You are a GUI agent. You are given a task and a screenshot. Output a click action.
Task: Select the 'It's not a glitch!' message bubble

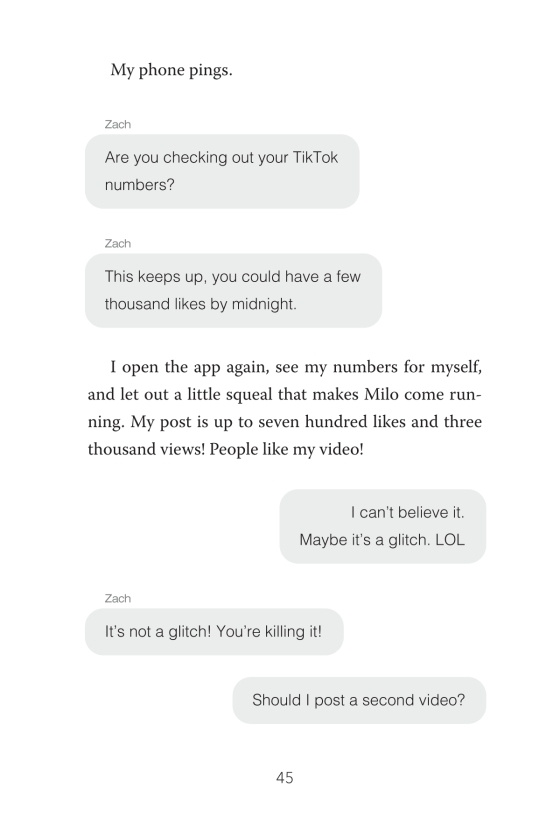214,631
